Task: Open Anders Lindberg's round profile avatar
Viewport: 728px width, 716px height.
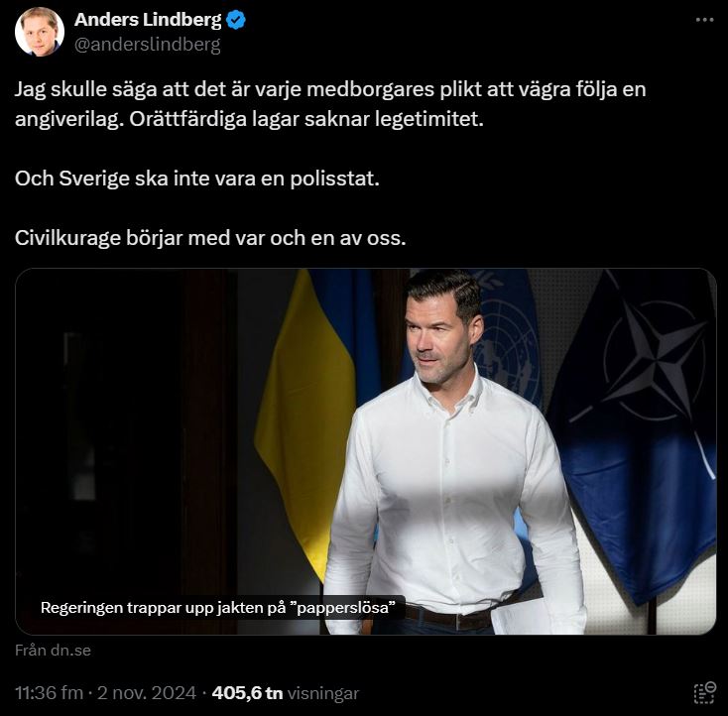Action: click(x=40, y=32)
